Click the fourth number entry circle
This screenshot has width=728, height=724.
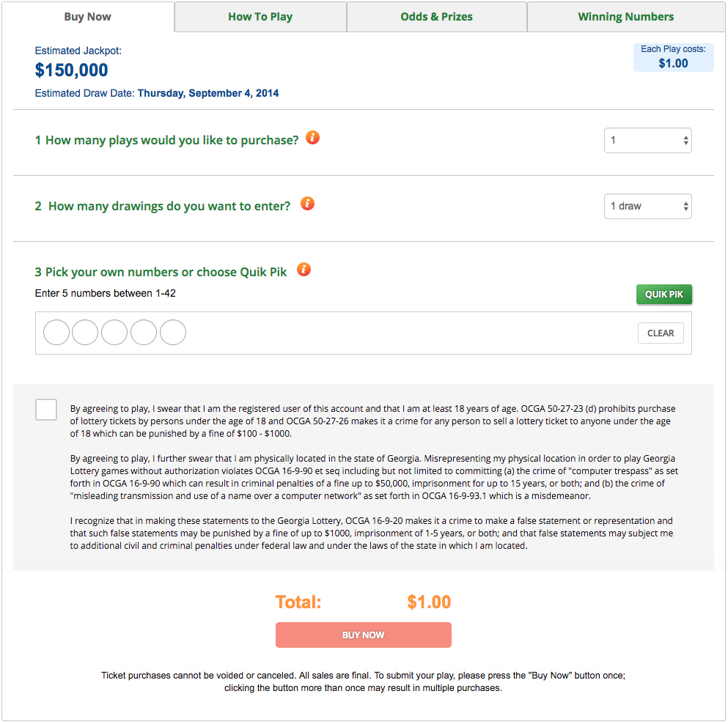click(144, 333)
